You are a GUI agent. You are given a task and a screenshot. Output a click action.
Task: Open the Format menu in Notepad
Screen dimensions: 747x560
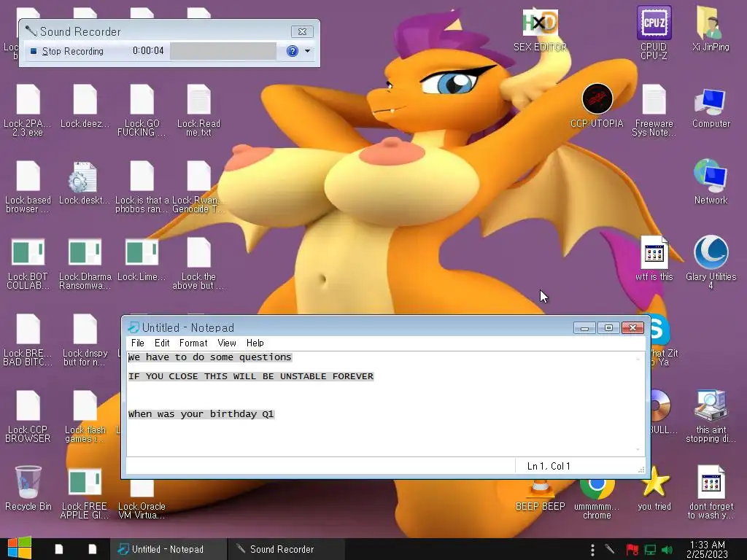[x=193, y=343]
